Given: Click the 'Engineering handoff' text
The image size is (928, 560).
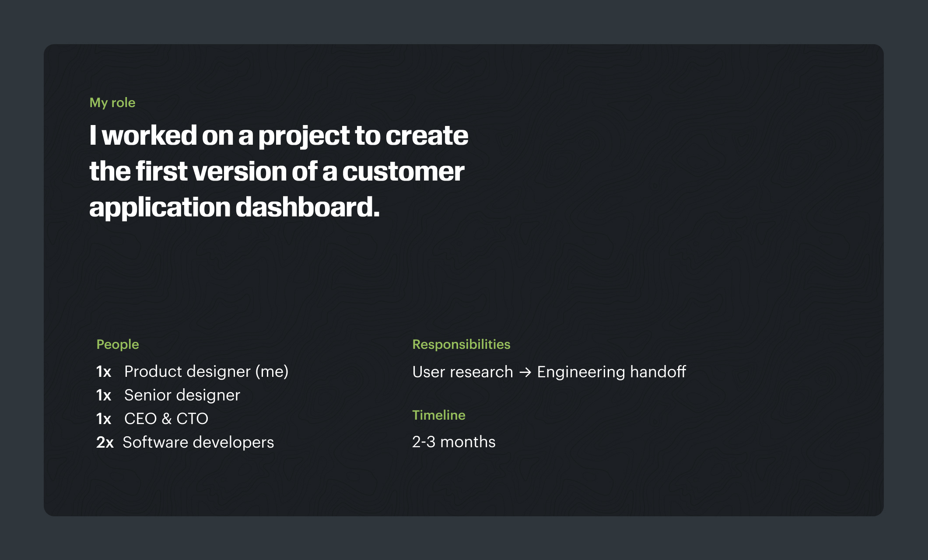Looking at the screenshot, I should click(x=611, y=372).
